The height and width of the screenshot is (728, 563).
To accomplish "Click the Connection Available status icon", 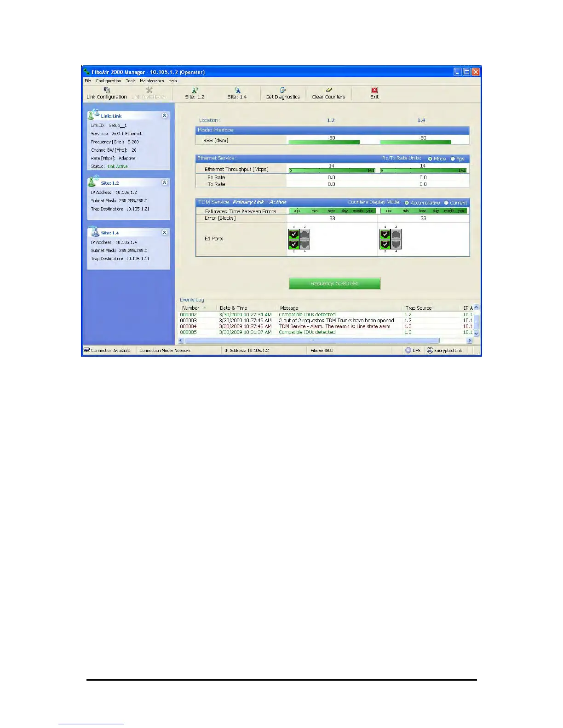I will (86, 350).
